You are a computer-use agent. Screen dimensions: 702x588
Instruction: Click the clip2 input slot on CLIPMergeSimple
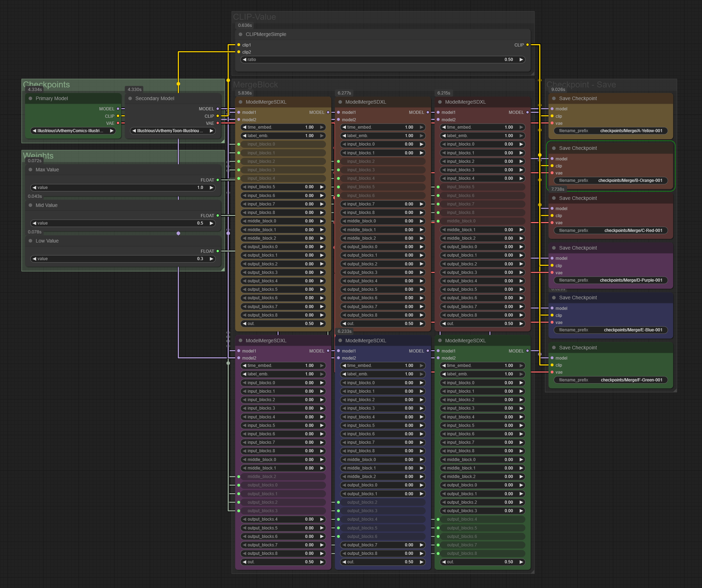pos(239,52)
